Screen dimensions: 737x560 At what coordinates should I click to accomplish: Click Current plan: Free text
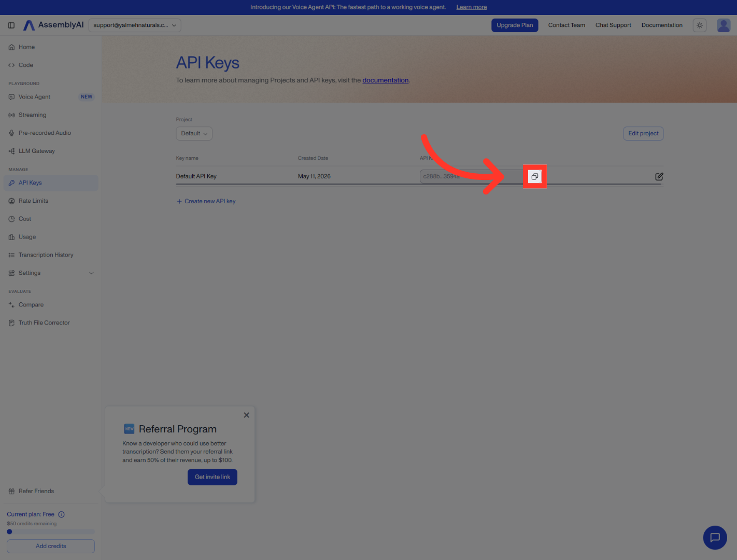click(31, 514)
